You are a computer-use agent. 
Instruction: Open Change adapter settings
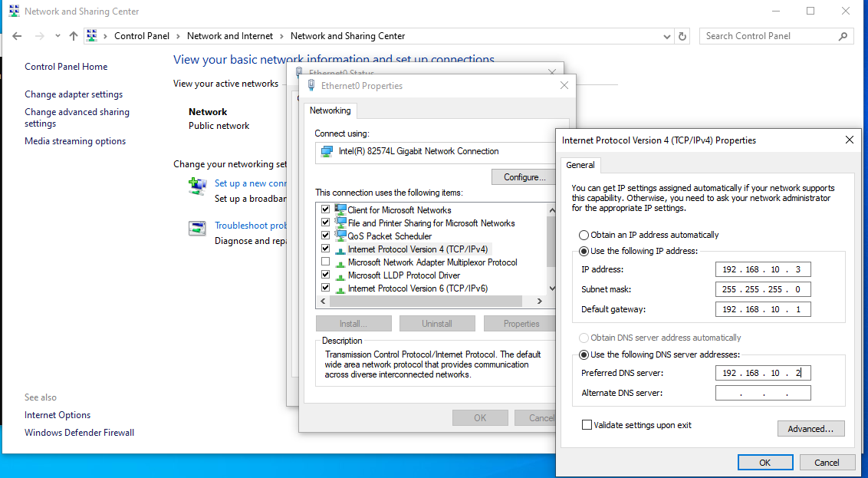[74, 94]
